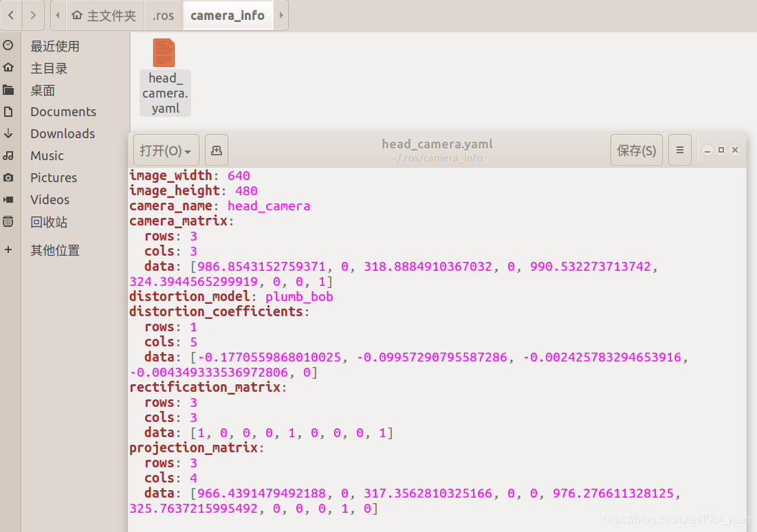Open Documents in the sidebar
757x532 pixels.
65,112
